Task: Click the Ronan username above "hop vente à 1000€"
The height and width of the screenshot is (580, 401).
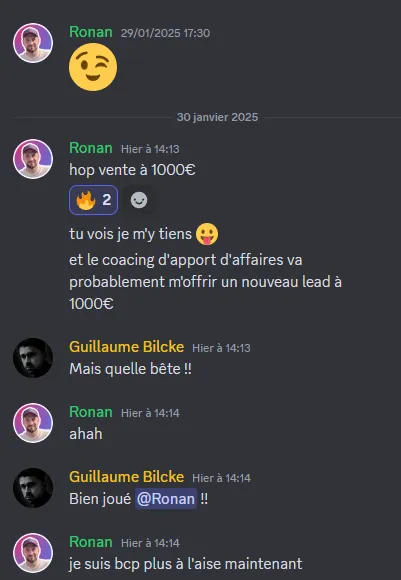Action: pos(91,148)
